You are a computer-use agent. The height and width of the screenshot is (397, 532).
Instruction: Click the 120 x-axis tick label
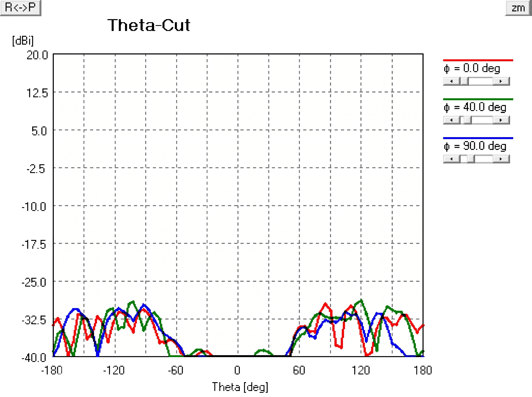coord(361,370)
